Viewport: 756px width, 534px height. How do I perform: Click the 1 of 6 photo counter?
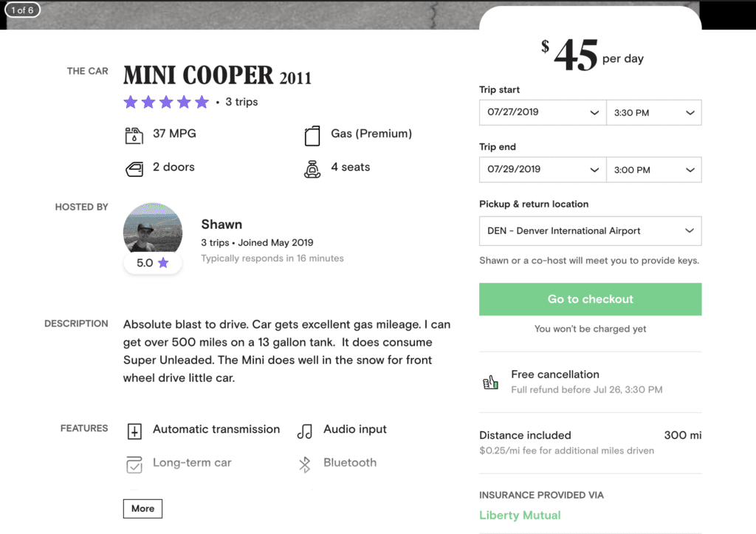[22, 10]
